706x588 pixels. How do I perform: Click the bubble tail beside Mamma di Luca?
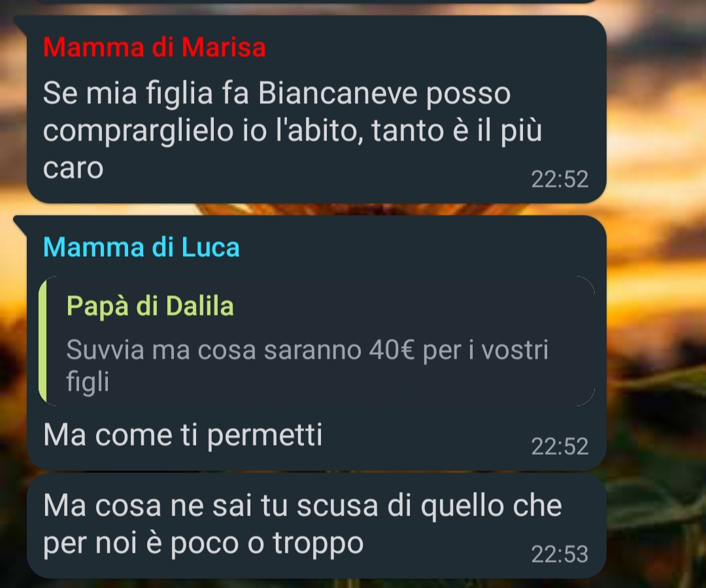pyautogui.click(x=21, y=221)
